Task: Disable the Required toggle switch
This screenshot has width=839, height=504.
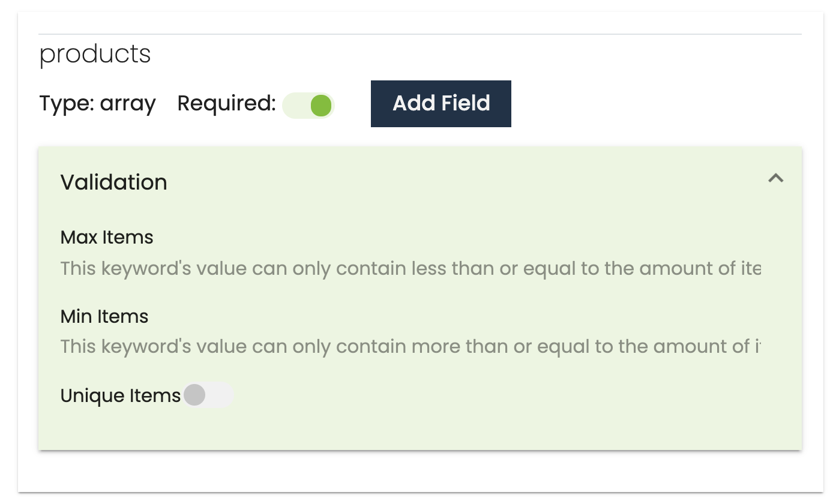Action: [308, 106]
